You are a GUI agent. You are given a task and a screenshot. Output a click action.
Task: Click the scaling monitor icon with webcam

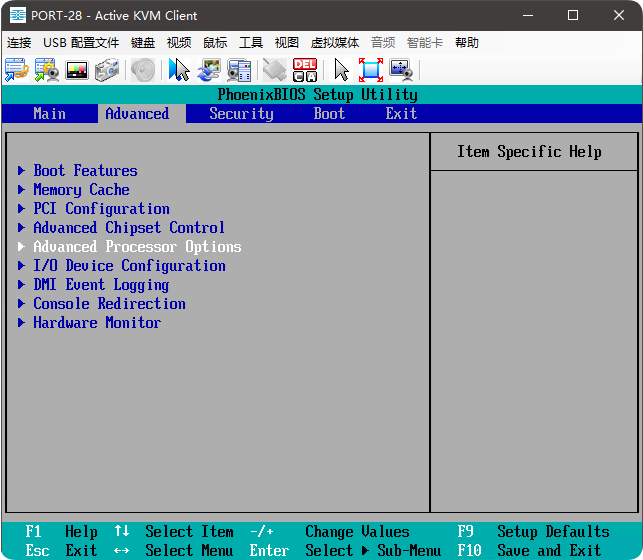point(401,70)
